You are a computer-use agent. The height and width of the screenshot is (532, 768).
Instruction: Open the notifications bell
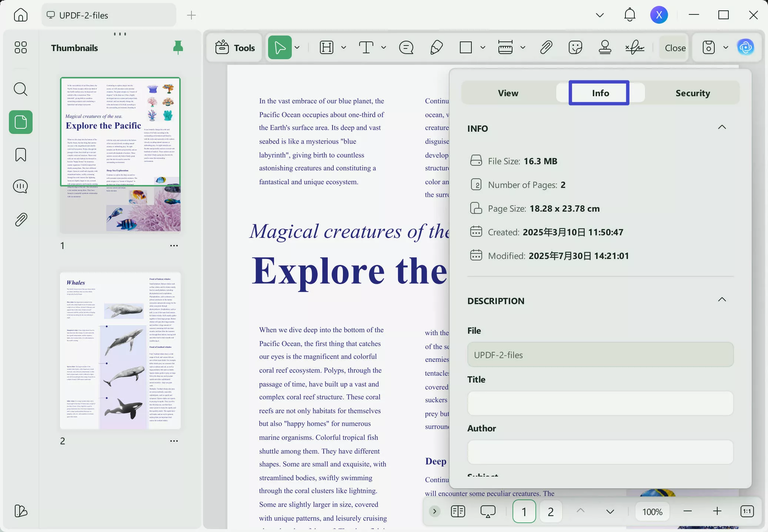630,15
